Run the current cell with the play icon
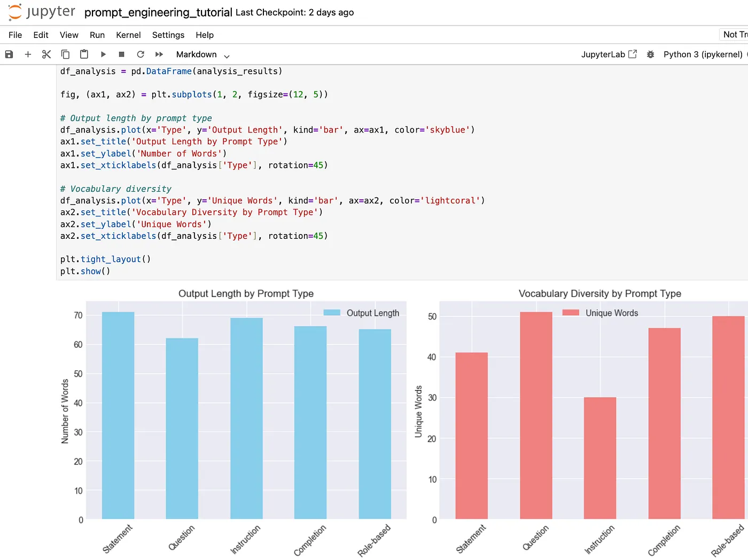The height and width of the screenshot is (560, 748). coord(103,55)
